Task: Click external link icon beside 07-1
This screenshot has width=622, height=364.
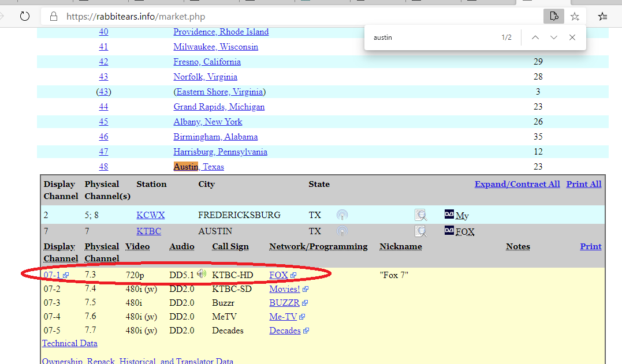Action: pos(66,275)
